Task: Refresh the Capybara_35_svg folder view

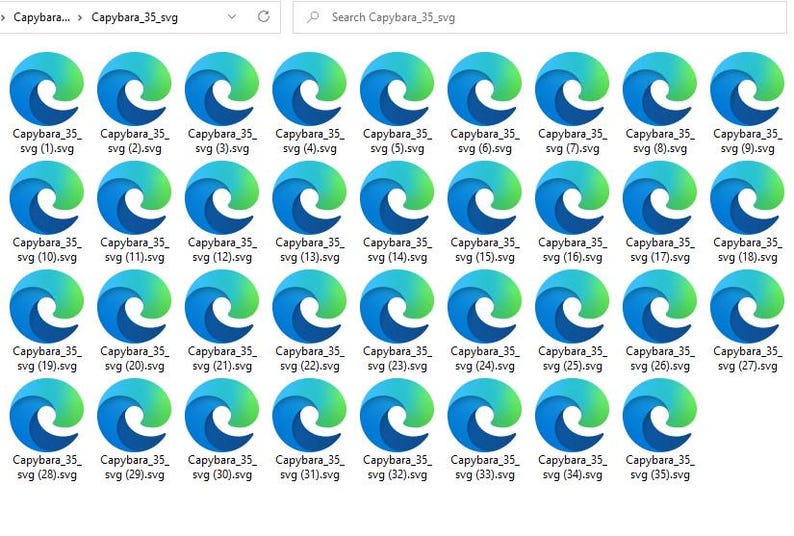Action: (263, 17)
